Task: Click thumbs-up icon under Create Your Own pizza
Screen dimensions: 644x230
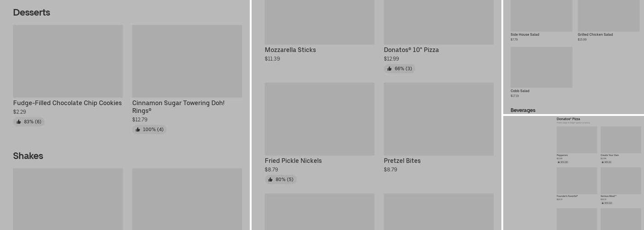Action: click(603, 162)
